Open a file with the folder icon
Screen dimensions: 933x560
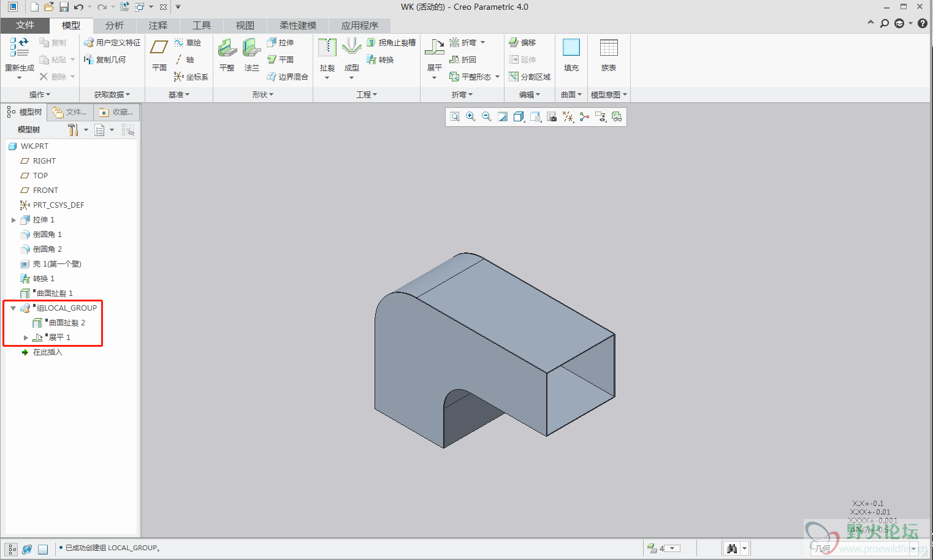coord(49,7)
